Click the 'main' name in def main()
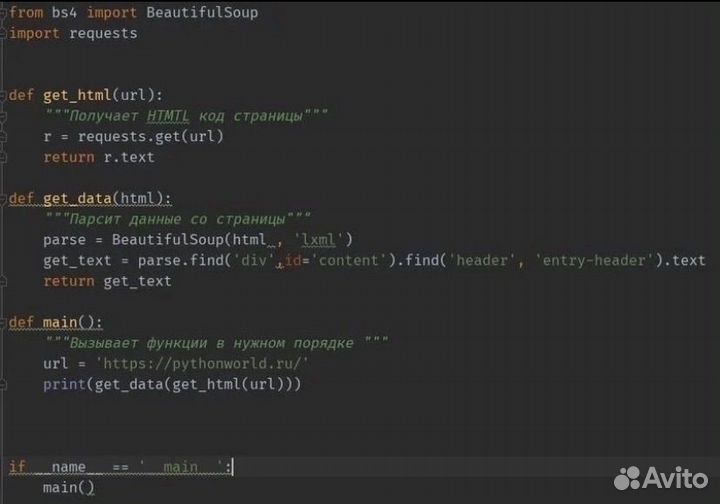This screenshot has width=720, height=504. [x=60, y=323]
